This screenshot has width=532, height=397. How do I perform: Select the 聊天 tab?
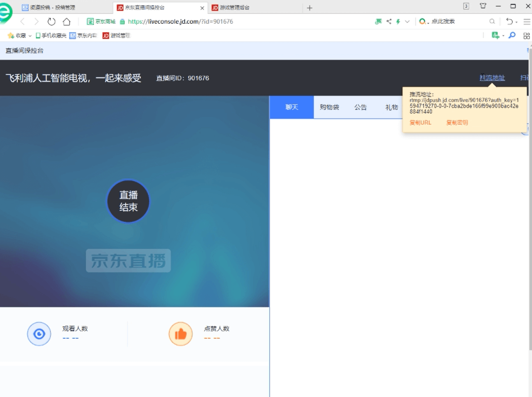coord(291,107)
